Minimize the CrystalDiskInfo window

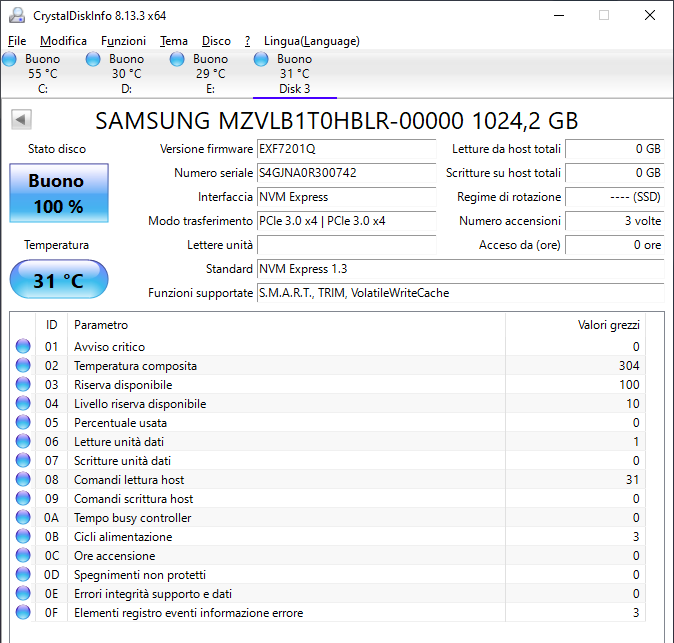559,15
